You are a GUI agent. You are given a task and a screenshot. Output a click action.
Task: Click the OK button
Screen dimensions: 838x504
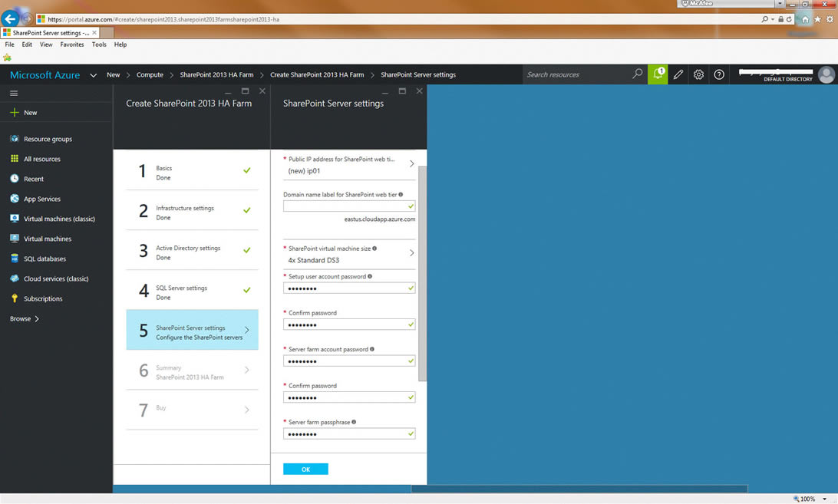coord(305,469)
